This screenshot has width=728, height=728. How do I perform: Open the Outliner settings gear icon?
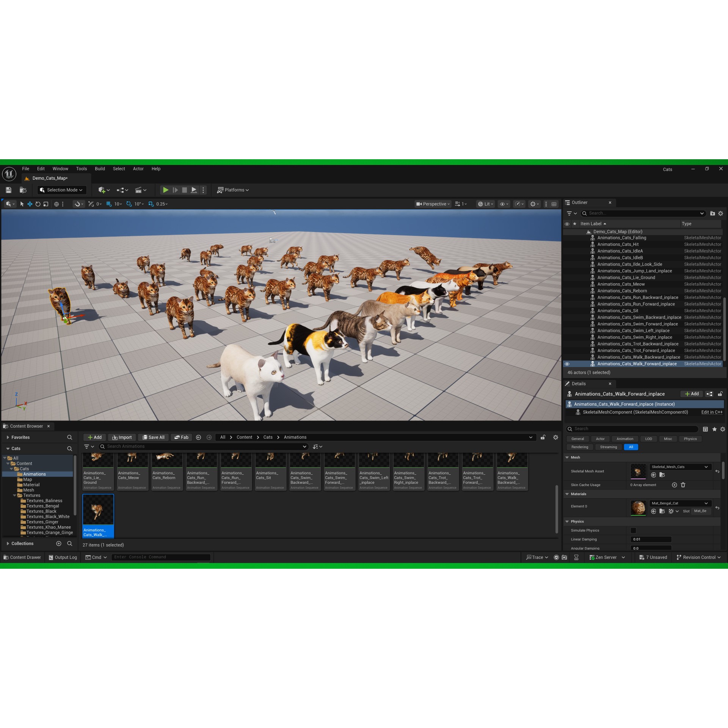721,213
